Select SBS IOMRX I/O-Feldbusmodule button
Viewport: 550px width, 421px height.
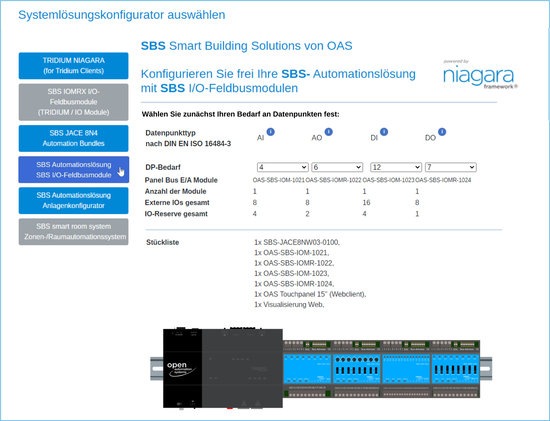click(74, 102)
